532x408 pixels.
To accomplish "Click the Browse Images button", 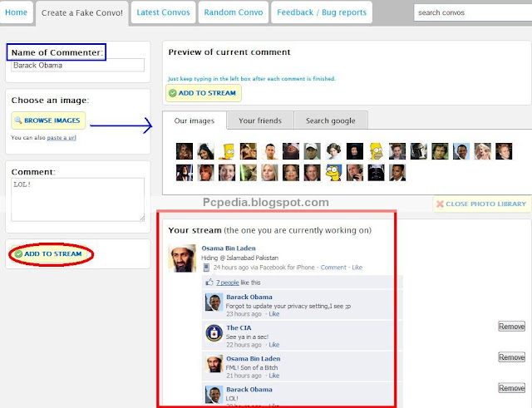I will pos(48,120).
